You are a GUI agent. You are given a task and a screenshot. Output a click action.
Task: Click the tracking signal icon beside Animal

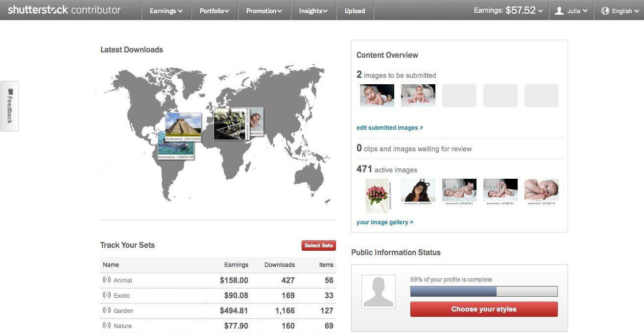coord(106,280)
